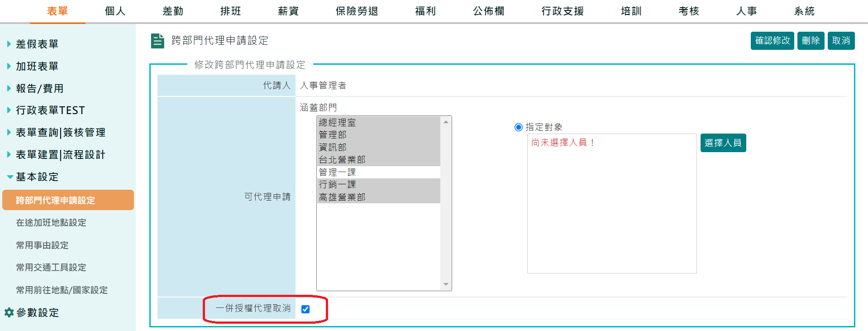This screenshot has width=868, height=331.
Task: Select 管理一課 in department list
Action: point(379,172)
